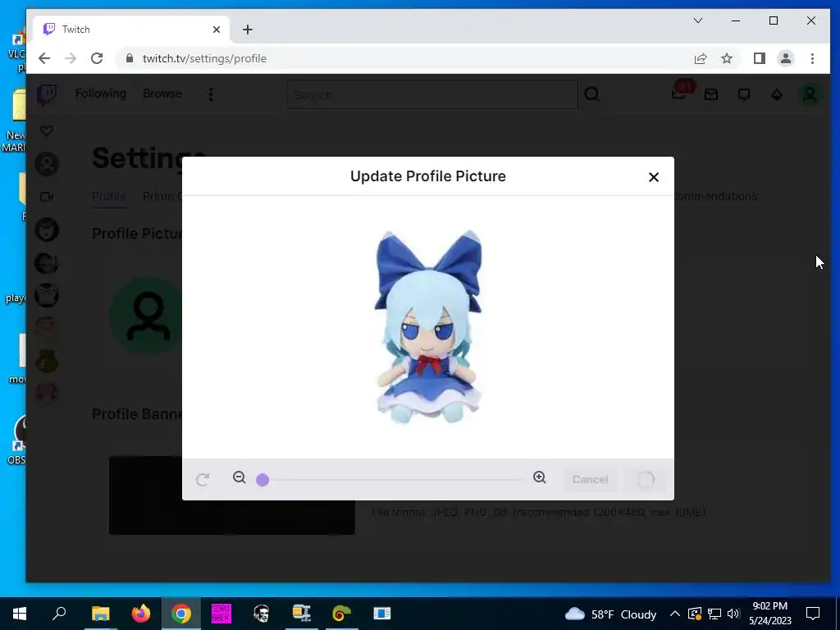Open Prime loot notifications icon
The image size is (840, 630).
(x=678, y=94)
